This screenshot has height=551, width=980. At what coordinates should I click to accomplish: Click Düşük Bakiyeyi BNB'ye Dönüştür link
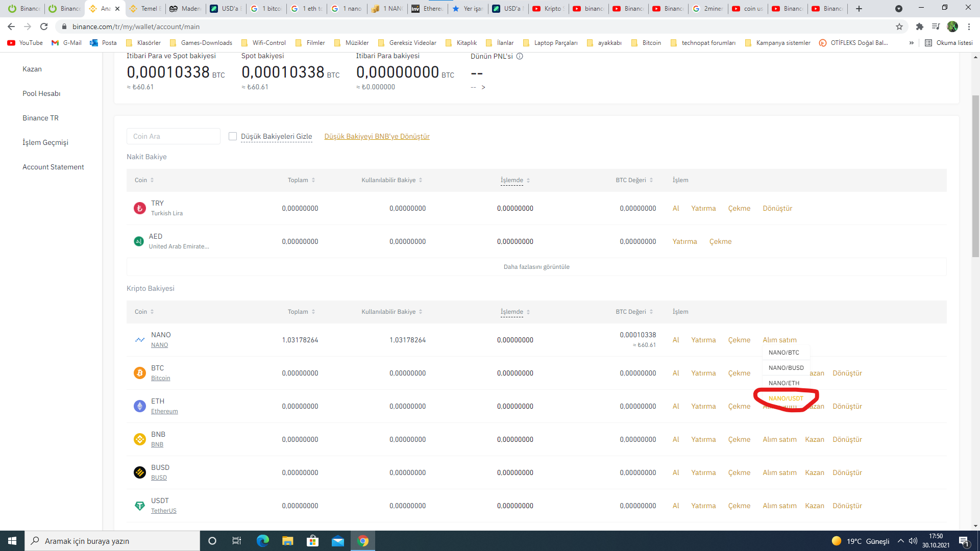click(377, 136)
